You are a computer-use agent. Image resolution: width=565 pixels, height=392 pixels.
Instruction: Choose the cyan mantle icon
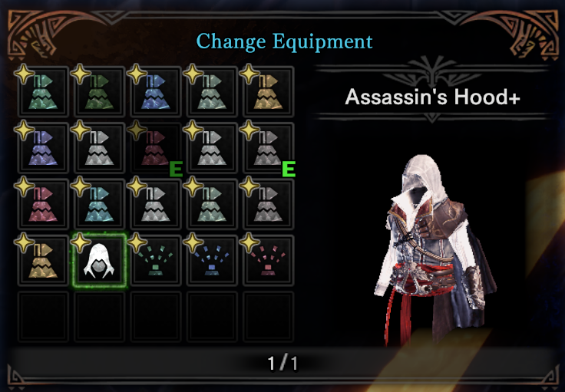tap(99, 204)
